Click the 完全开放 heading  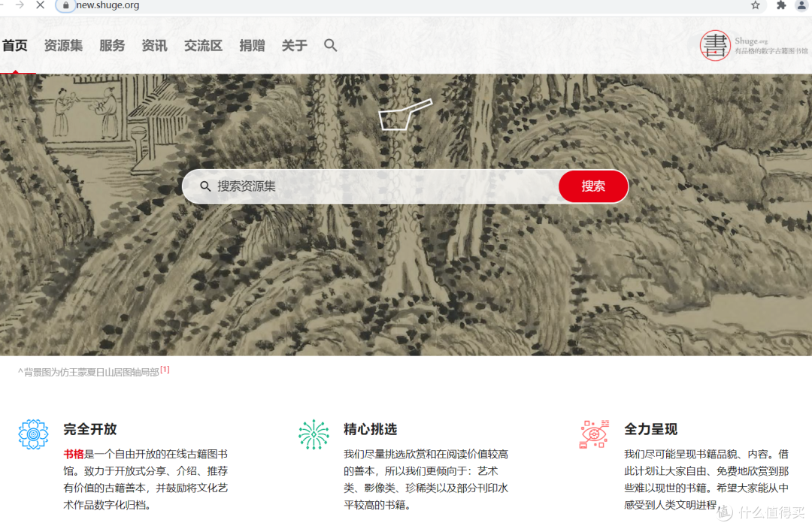click(90, 429)
